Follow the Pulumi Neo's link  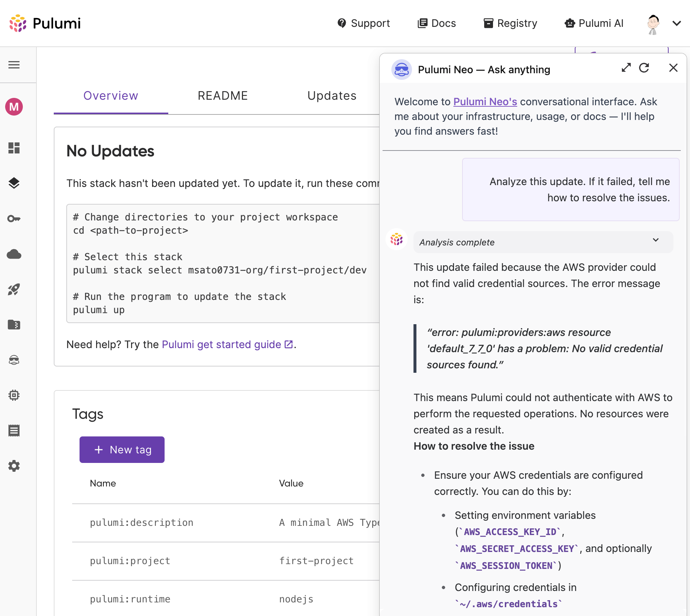point(485,102)
